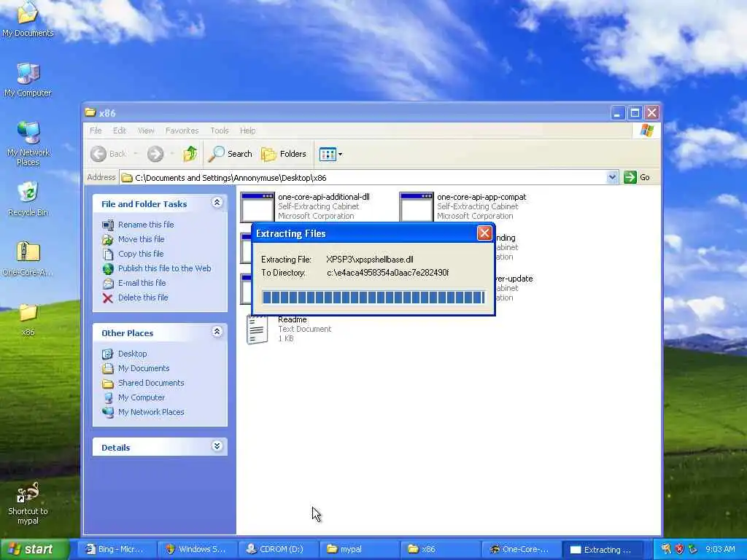Select the Readme text document
747x560 pixels.
tap(289, 329)
